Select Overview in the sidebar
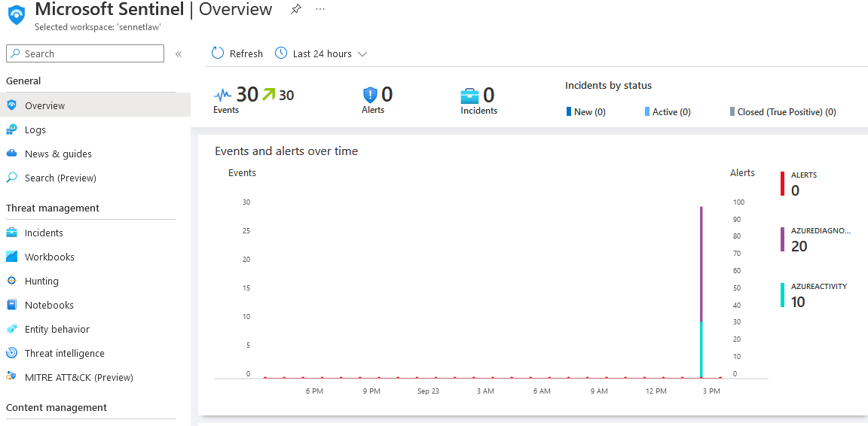Image resolution: width=868 pixels, height=426 pixels. click(44, 105)
